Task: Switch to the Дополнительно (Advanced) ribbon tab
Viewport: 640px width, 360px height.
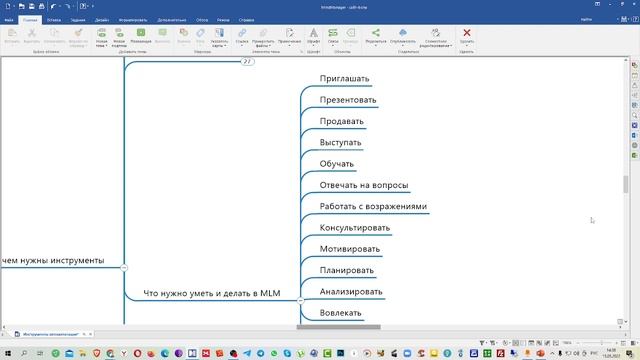Action: coord(172,20)
